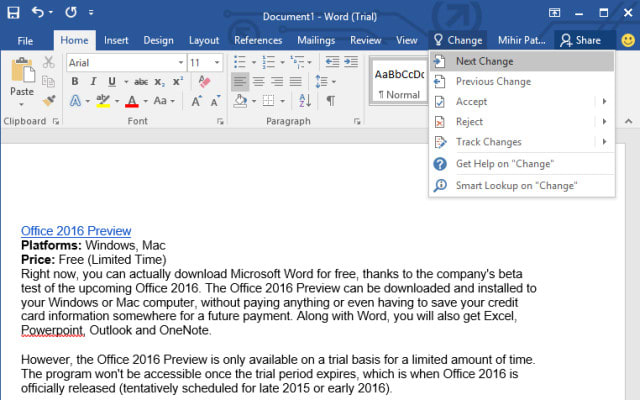Apply yellow text highlight color
Screen dimensions: 640x400
tap(103, 100)
